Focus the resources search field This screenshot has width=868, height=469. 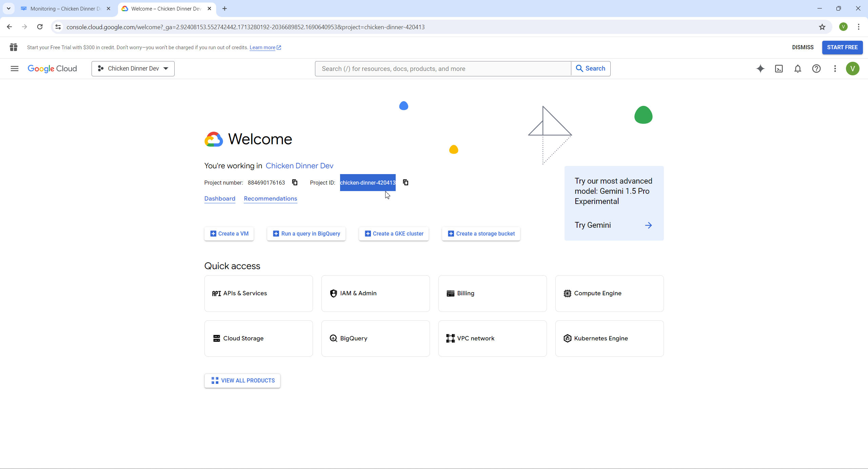(x=442, y=69)
